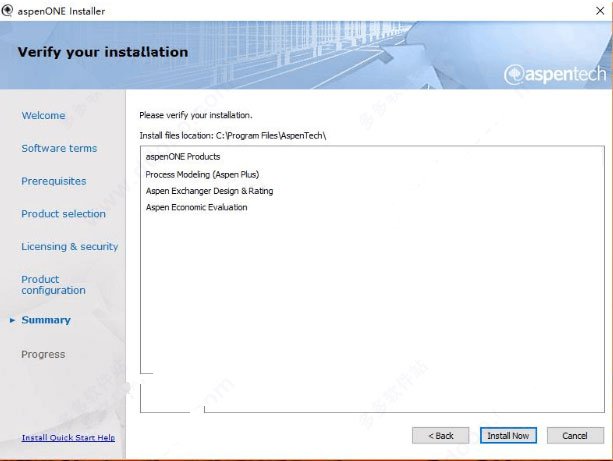
Task: Click the Install Now button
Action: pos(508,435)
